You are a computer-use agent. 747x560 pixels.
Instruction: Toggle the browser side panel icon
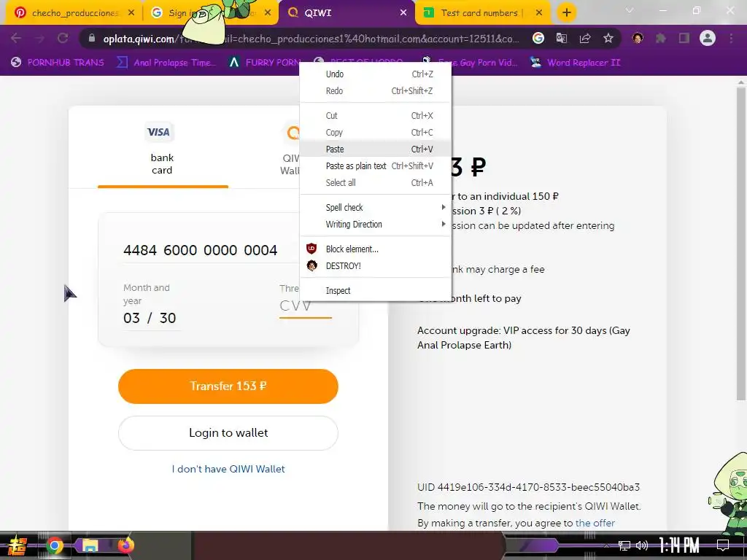pos(684,38)
